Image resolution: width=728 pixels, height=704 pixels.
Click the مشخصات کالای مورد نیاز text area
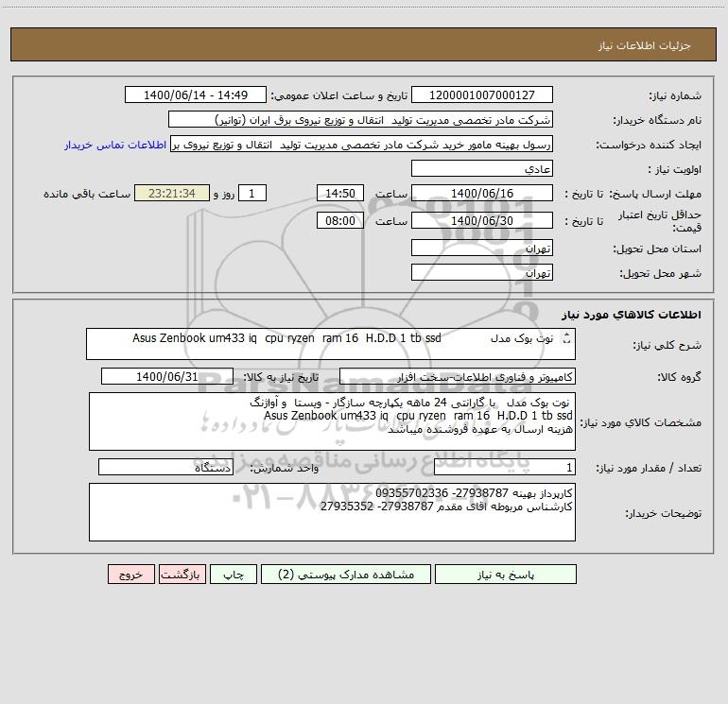pyautogui.click(x=332, y=421)
